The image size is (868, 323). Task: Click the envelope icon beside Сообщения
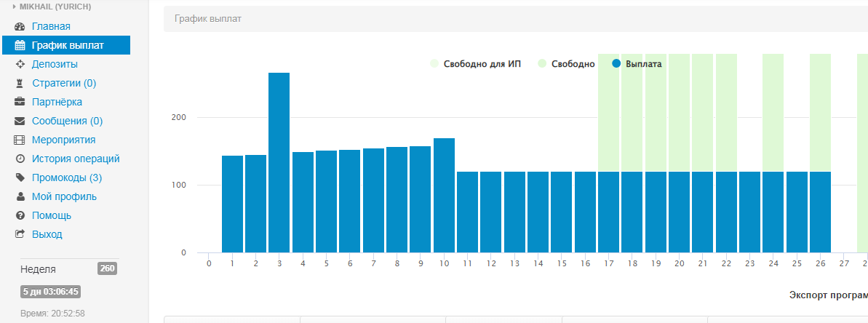(20, 121)
